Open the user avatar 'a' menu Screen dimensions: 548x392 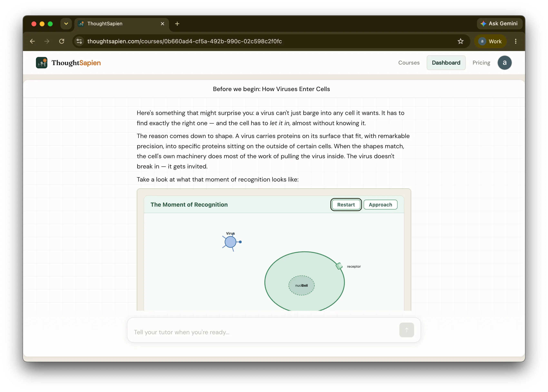pyautogui.click(x=504, y=63)
